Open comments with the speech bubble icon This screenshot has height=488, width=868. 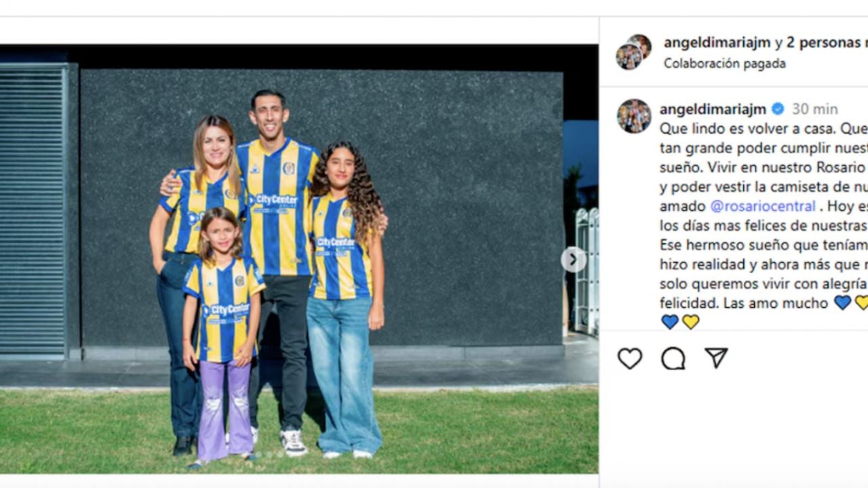(x=673, y=359)
